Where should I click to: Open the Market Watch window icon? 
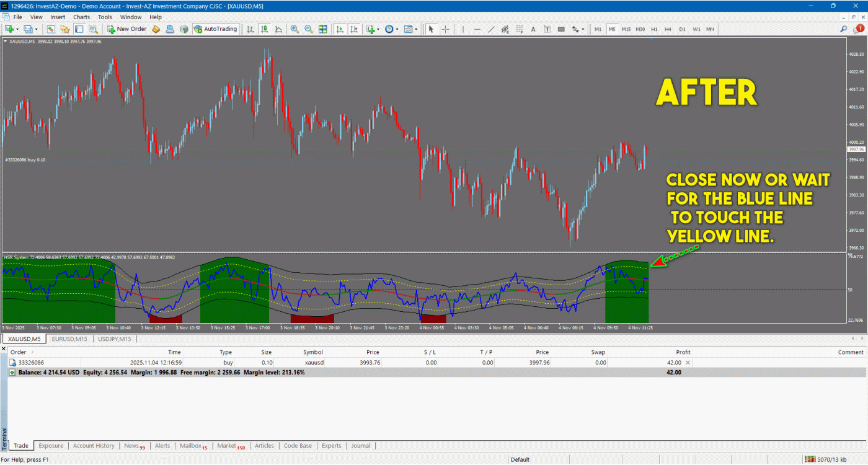tap(51, 29)
